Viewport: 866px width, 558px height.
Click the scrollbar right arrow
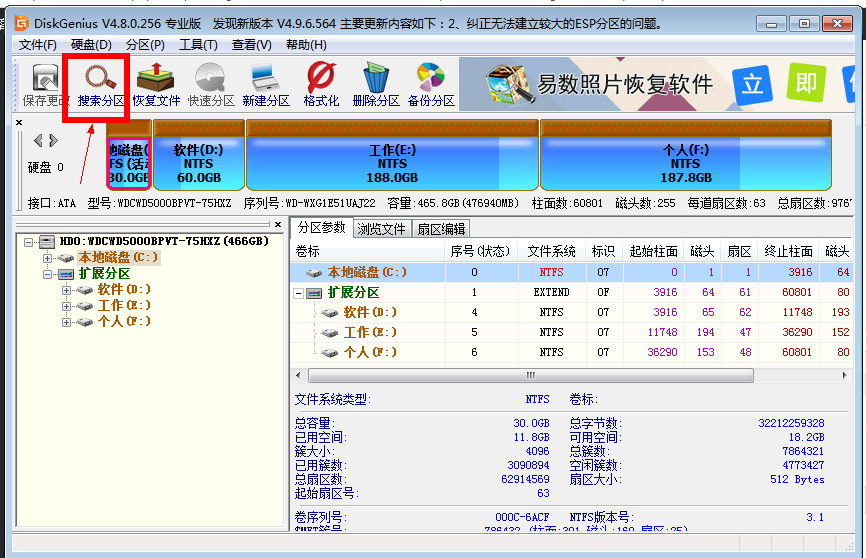pyautogui.click(x=844, y=376)
